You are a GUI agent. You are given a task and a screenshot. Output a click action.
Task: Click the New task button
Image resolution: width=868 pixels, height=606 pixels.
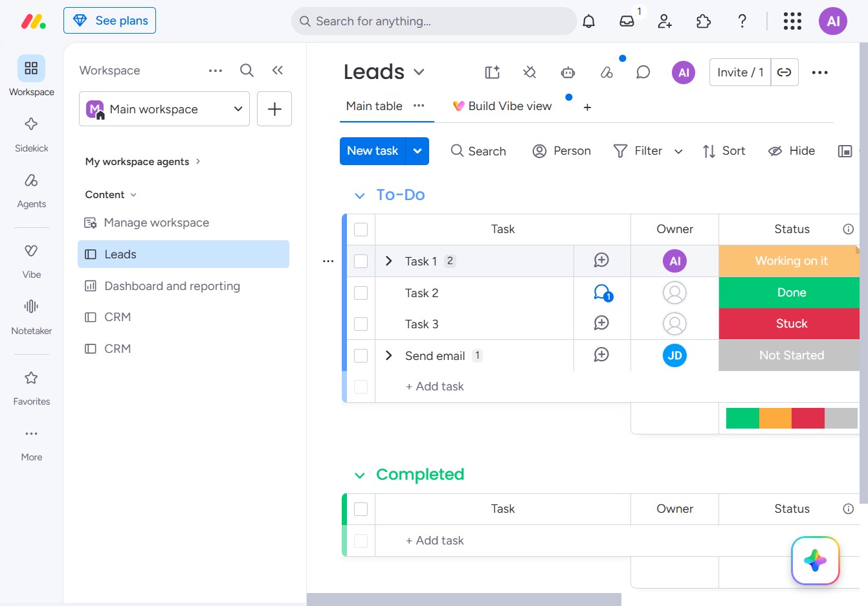(373, 151)
